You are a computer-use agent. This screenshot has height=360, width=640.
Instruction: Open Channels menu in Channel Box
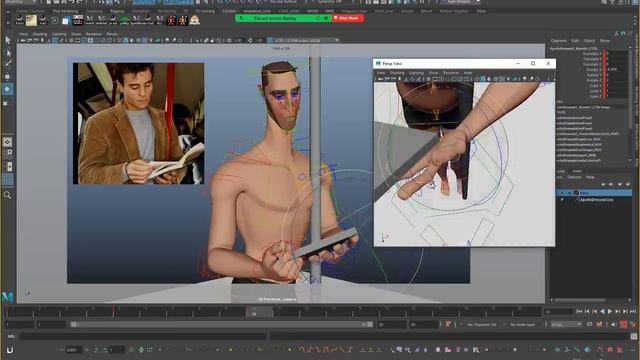pyautogui.click(x=559, y=40)
